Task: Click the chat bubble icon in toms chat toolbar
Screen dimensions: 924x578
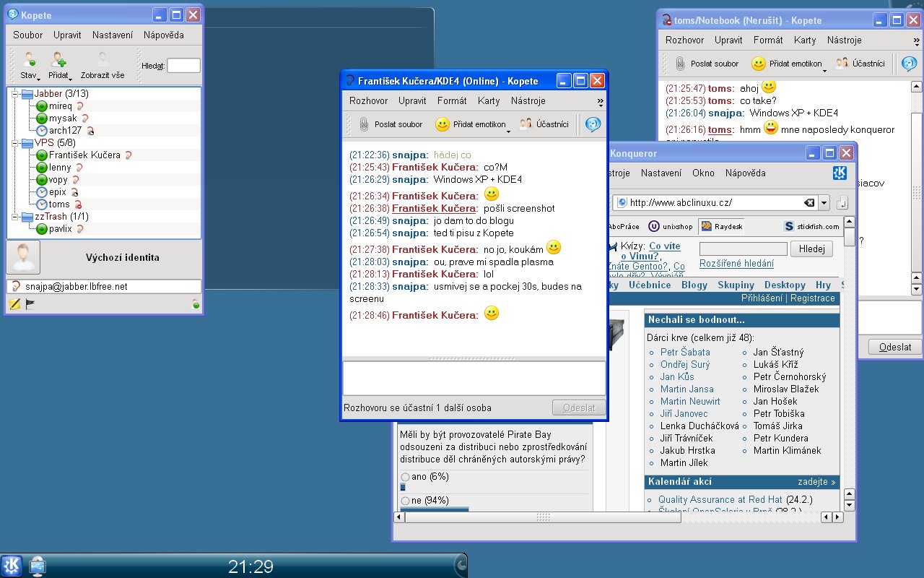Action: coord(909,64)
